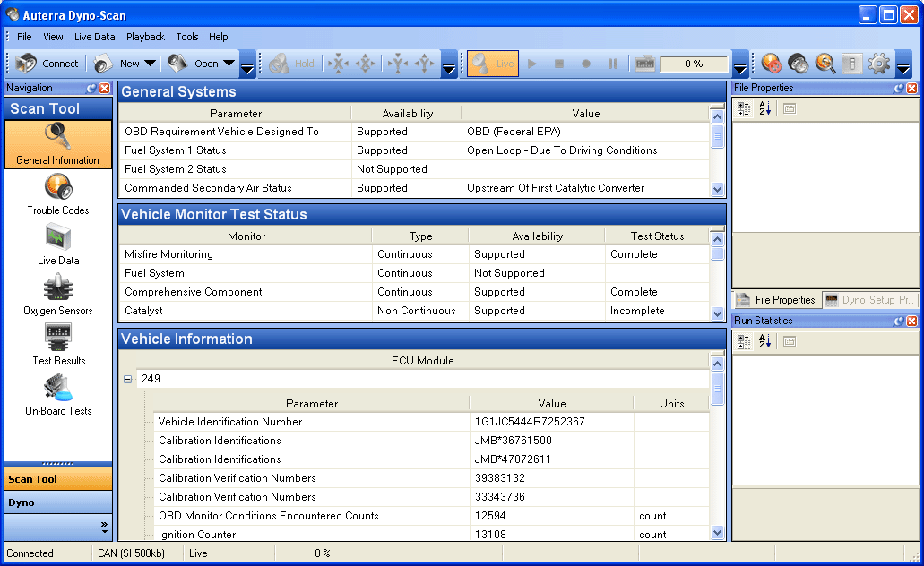Collapse the ECU module 249 tree node
Screen dimensions: 924x566
128,379
